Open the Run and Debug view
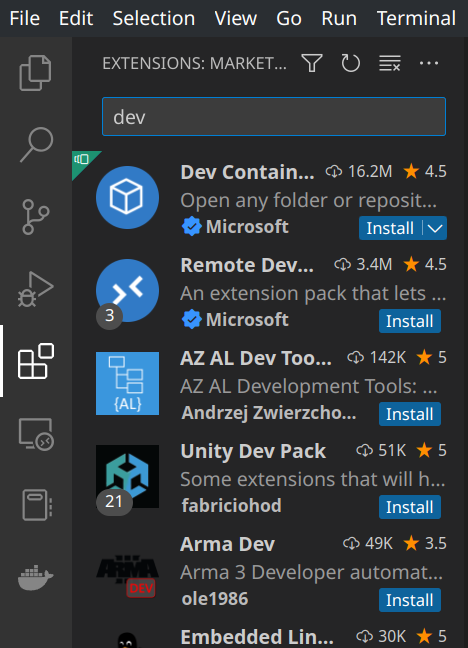Image resolution: width=468 pixels, height=648 pixels. (36, 289)
